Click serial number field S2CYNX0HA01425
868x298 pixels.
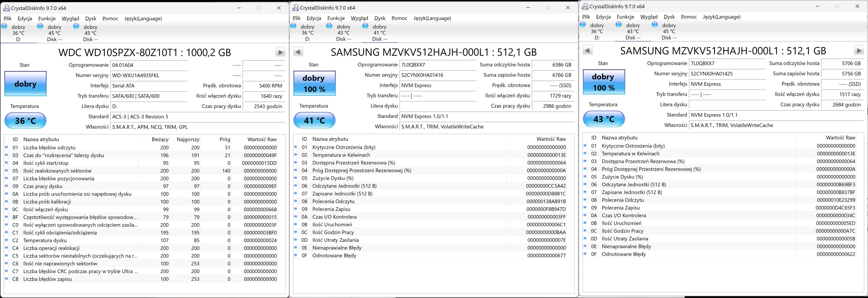728,74
